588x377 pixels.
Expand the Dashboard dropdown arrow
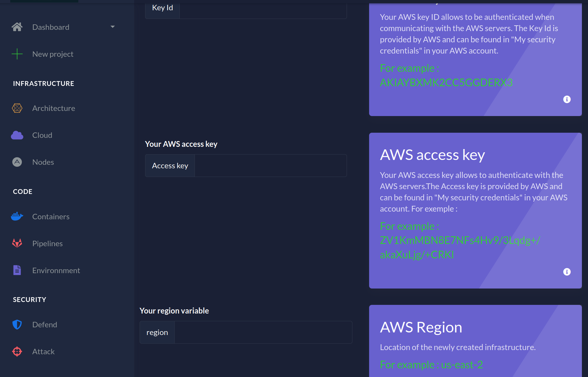pos(113,27)
